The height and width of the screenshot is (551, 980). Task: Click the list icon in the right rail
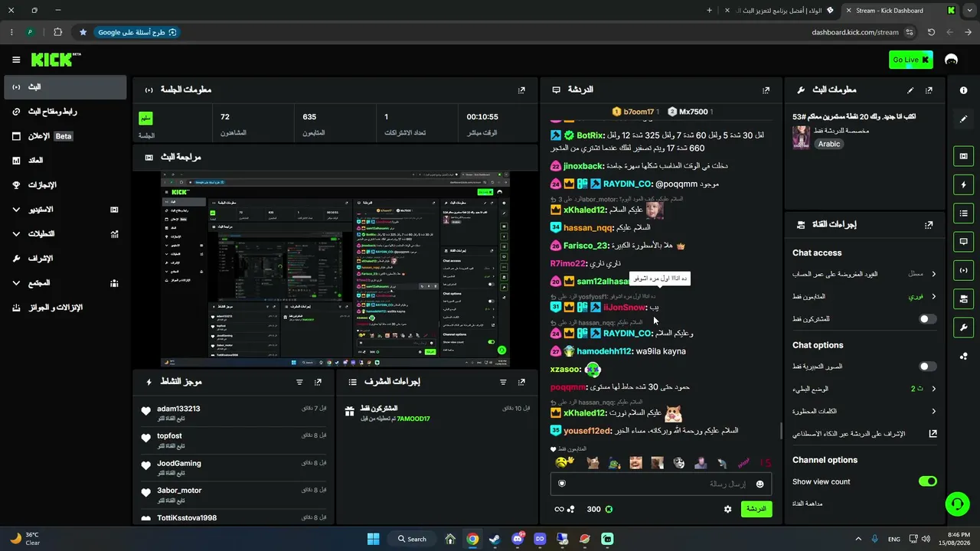963,213
